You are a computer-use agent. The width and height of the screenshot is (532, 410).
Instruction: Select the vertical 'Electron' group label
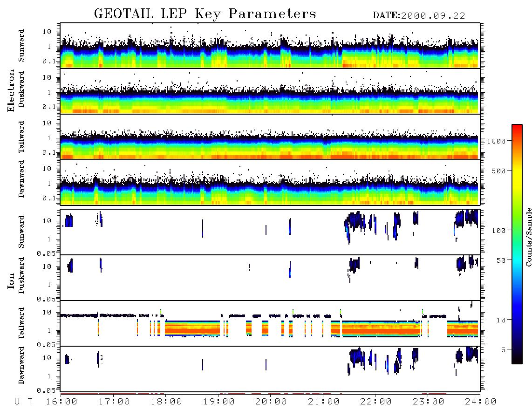coord(11,91)
